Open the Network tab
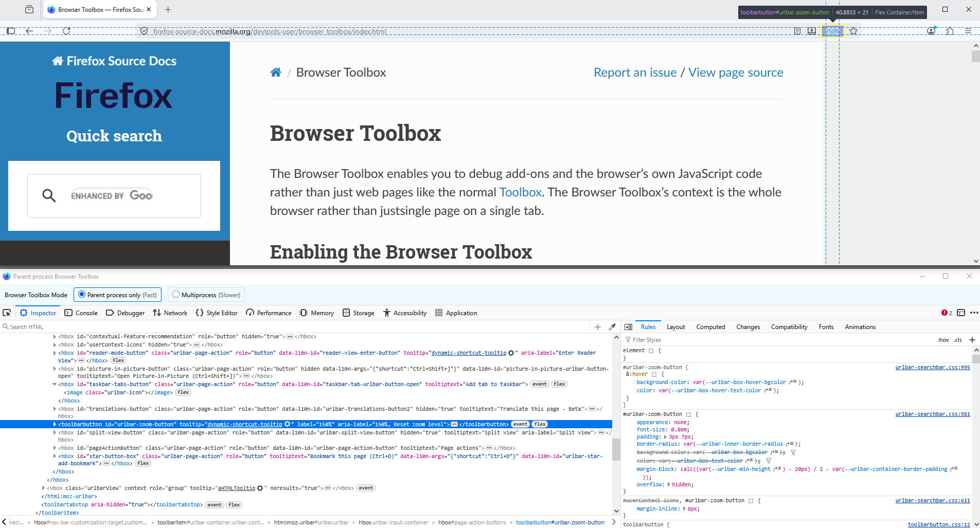 [170, 313]
